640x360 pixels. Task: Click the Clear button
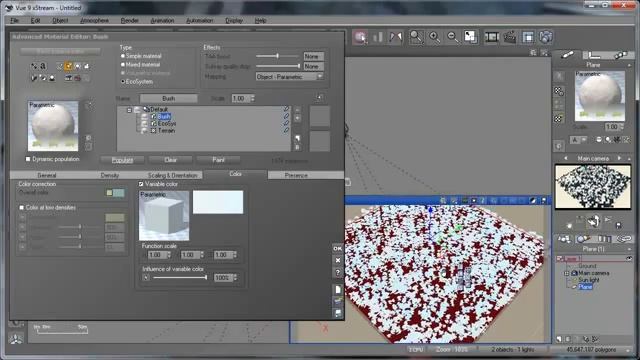pyautogui.click(x=171, y=160)
